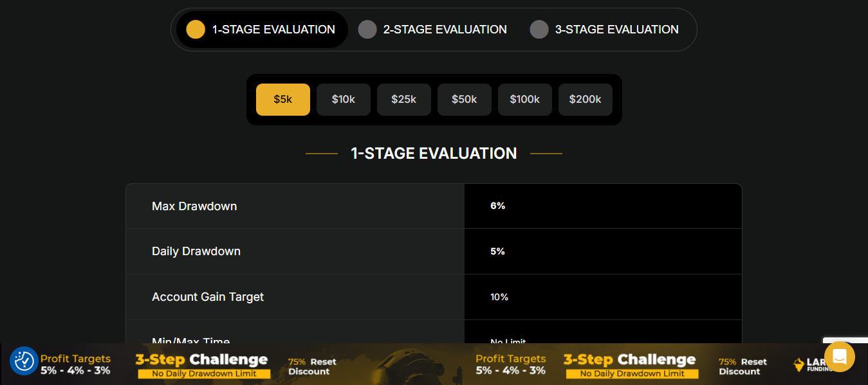The height and width of the screenshot is (385, 868).
Task: Choose the $100k account size
Action: pyautogui.click(x=525, y=100)
